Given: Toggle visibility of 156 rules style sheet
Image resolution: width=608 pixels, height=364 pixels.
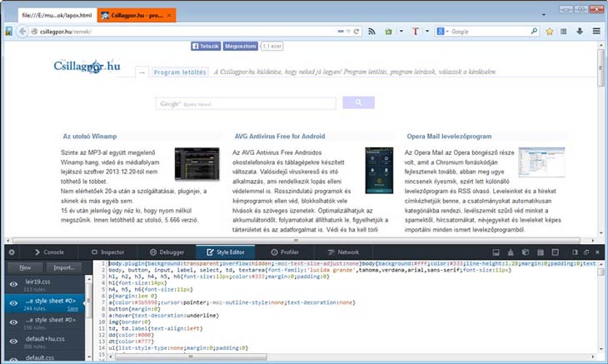Looking at the screenshot, I should (13, 322).
